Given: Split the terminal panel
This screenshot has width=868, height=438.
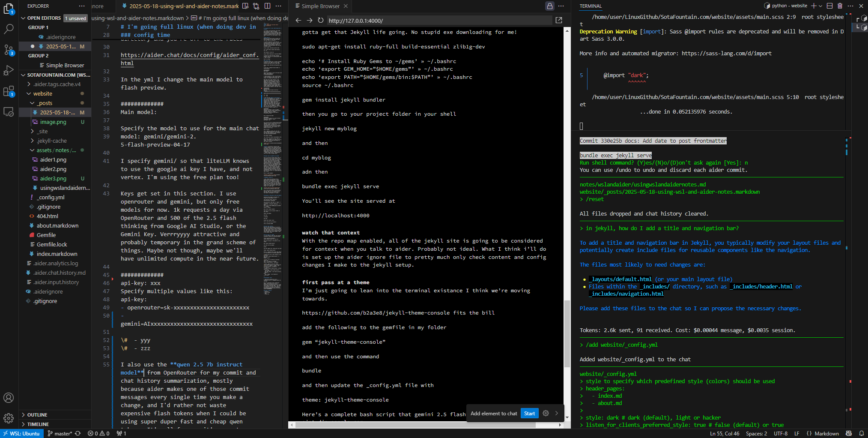Looking at the screenshot, I should tap(829, 6).
